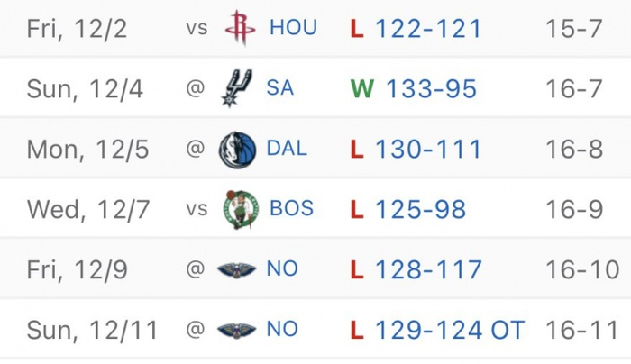
Task: Click the Pelicans logo on Sun 12/11
Action: pos(237,330)
